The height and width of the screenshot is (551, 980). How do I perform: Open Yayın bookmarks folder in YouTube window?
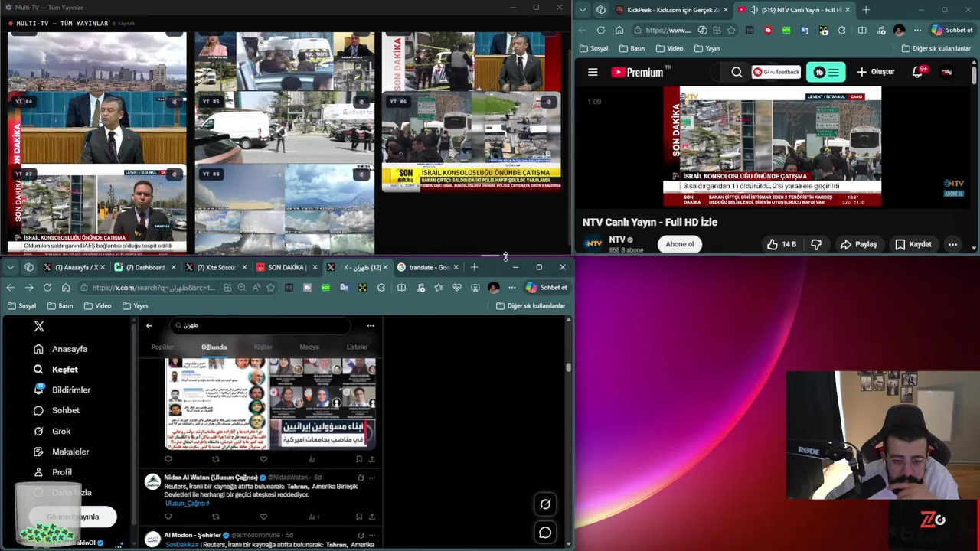[707, 48]
